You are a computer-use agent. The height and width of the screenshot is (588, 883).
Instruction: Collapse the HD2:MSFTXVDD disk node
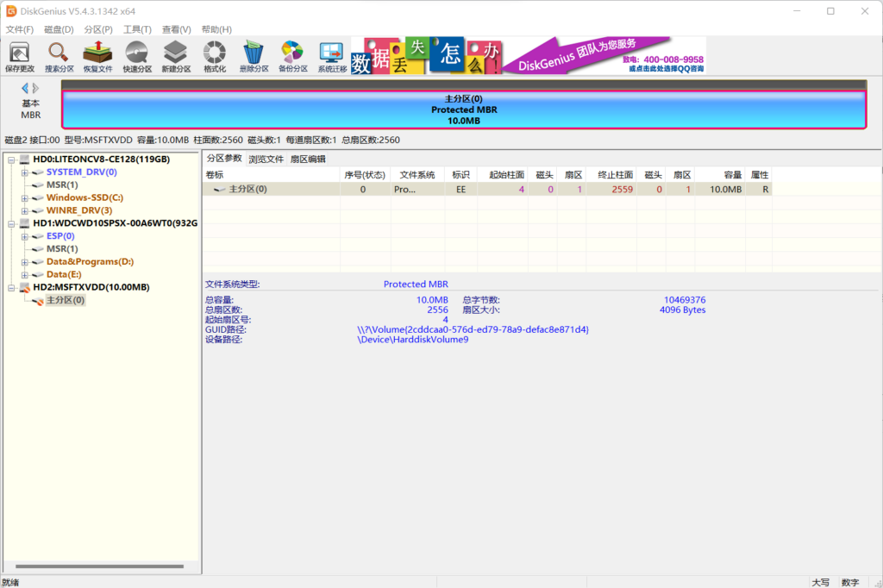tap(11, 288)
